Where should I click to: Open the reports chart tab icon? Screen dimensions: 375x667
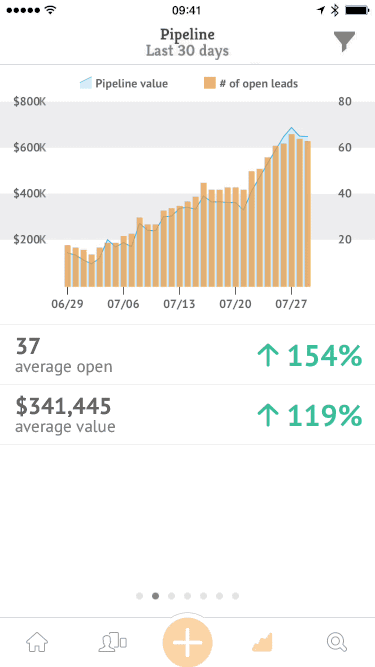coord(262,642)
